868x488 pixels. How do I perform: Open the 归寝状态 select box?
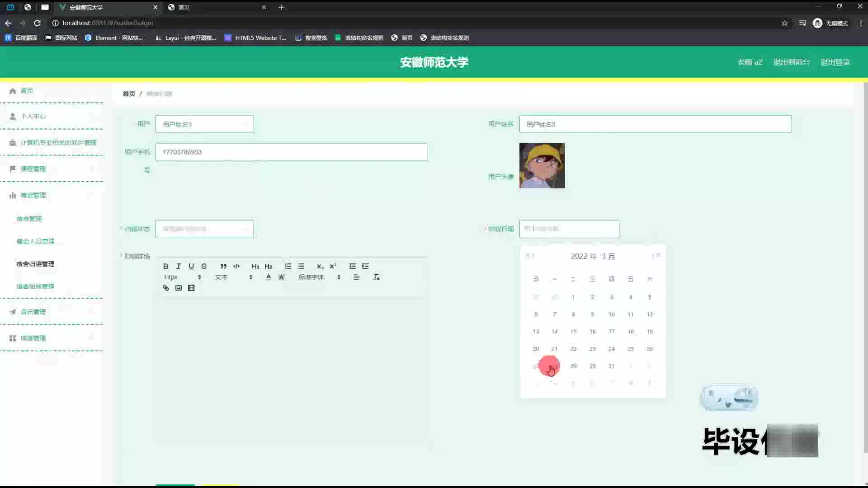tap(204, 229)
